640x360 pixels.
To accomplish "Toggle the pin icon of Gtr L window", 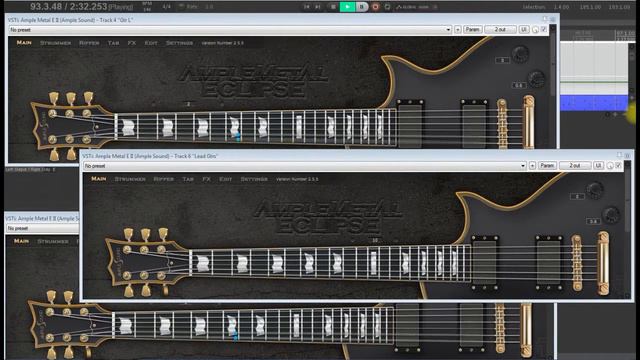I will click(544, 19).
